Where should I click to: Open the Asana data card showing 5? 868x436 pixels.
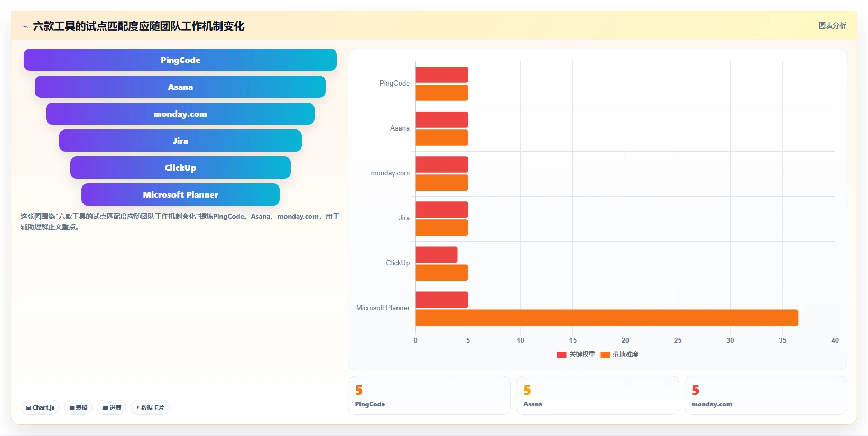coord(597,395)
